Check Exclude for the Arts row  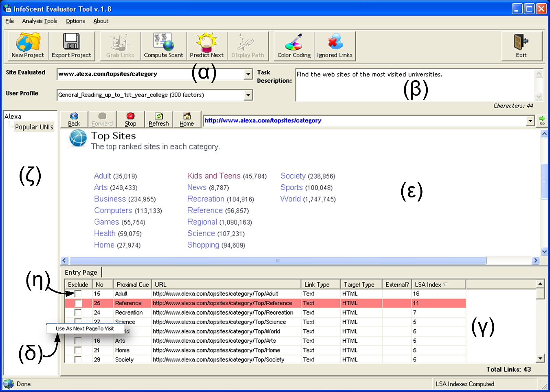coord(78,341)
